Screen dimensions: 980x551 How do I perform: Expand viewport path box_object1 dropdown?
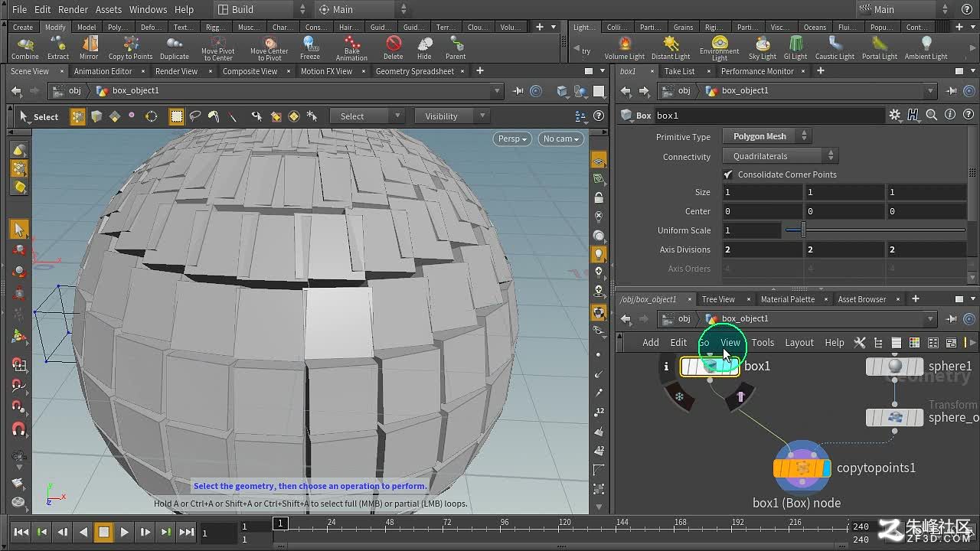[497, 90]
